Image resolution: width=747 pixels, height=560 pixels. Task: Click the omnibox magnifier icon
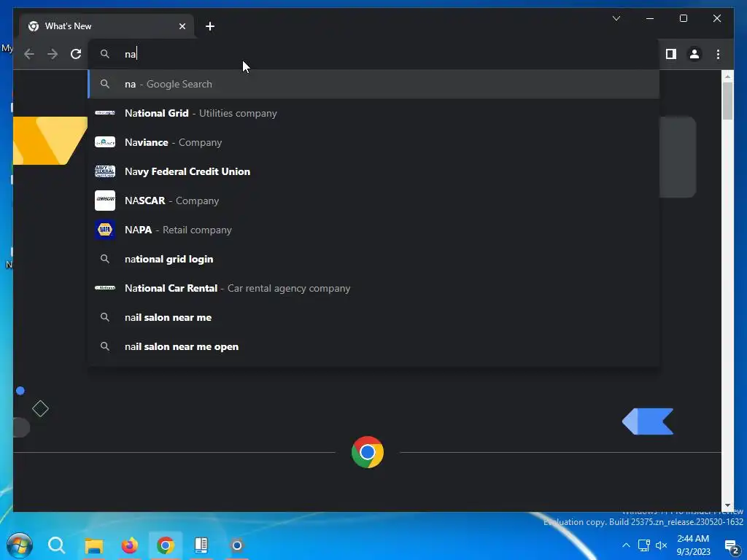pyautogui.click(x=105, y=54)
